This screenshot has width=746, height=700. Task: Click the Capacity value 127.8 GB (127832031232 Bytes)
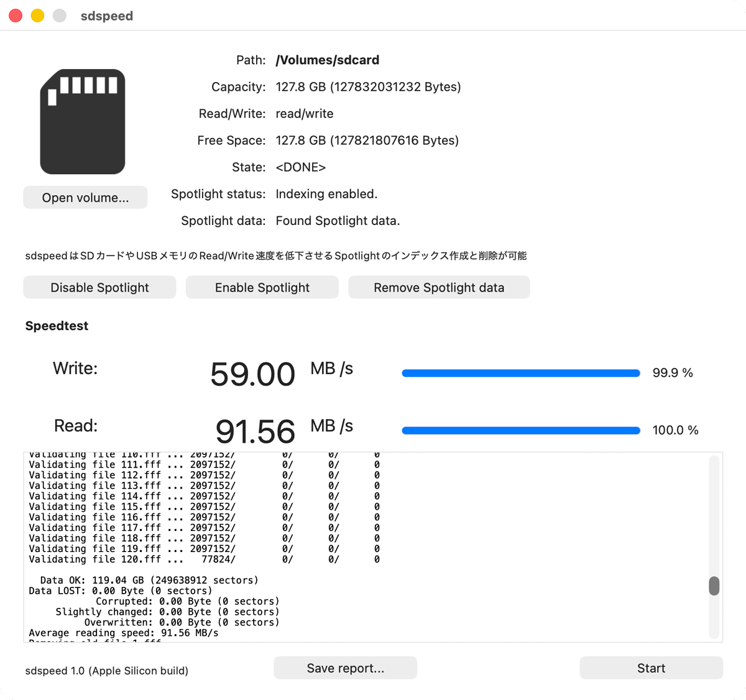tap(368, 87)
